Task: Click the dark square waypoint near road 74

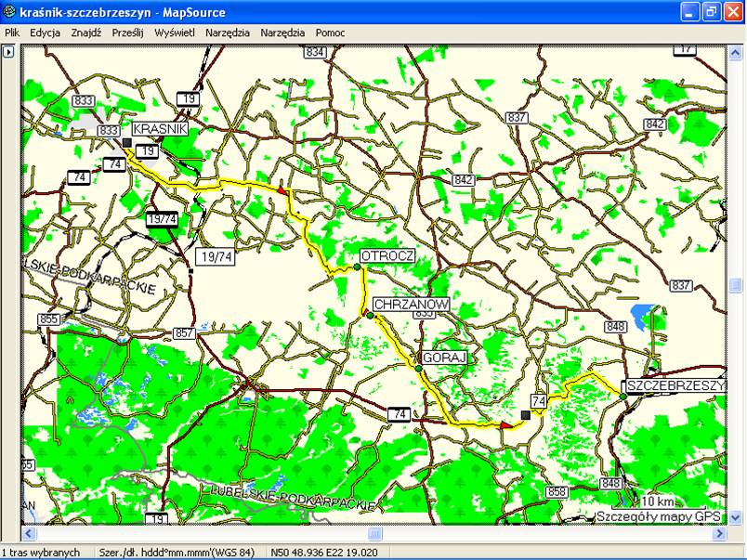Action: point(526,415)
